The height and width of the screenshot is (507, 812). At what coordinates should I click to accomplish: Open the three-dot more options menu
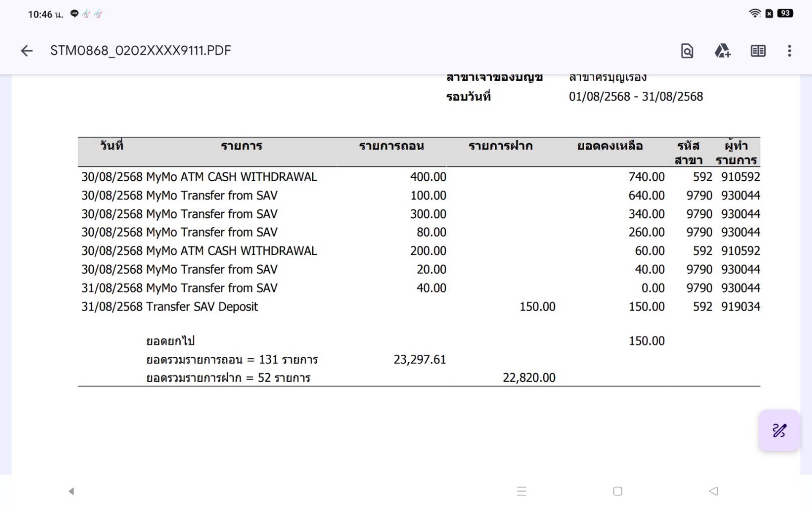coord(789,51)
